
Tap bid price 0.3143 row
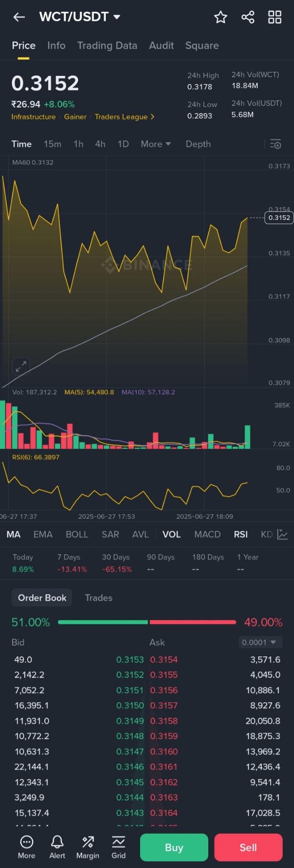coord(130,813)
